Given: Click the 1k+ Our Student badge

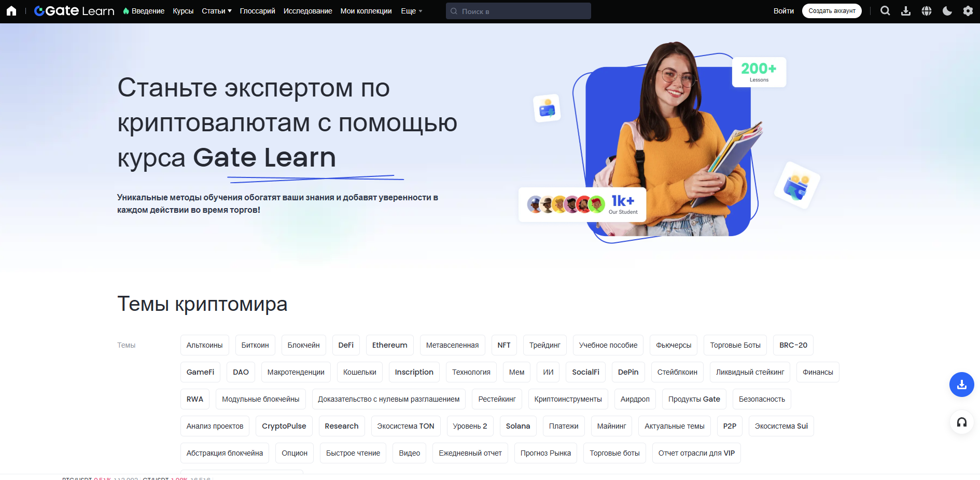Looking at the screenshot, I should coord(582,204).
